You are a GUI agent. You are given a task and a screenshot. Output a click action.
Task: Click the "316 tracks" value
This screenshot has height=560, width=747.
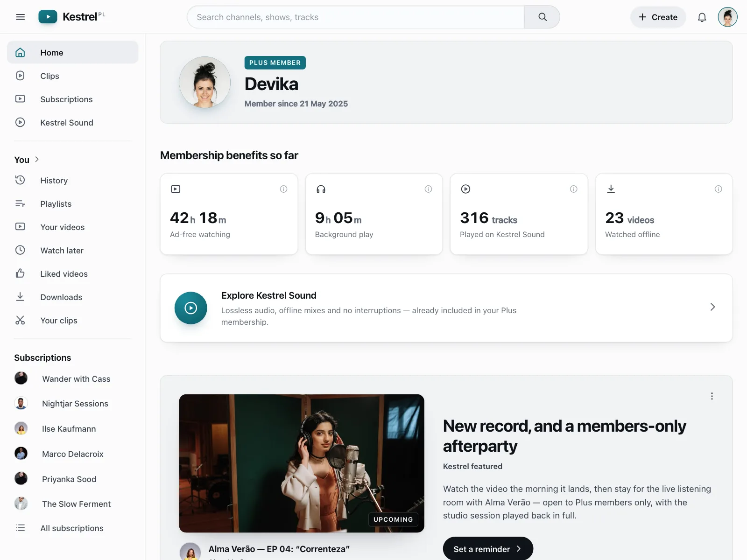489,218
